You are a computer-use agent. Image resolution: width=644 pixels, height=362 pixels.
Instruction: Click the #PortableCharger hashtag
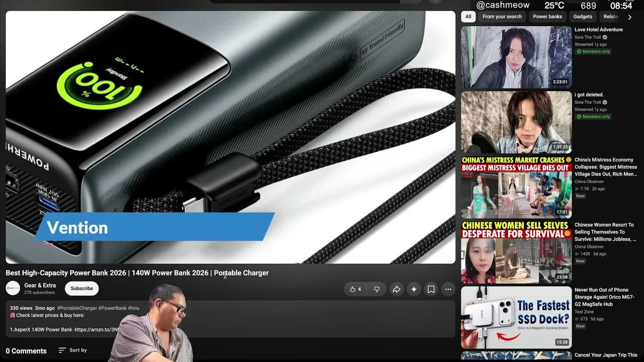(x=77, y=308)
